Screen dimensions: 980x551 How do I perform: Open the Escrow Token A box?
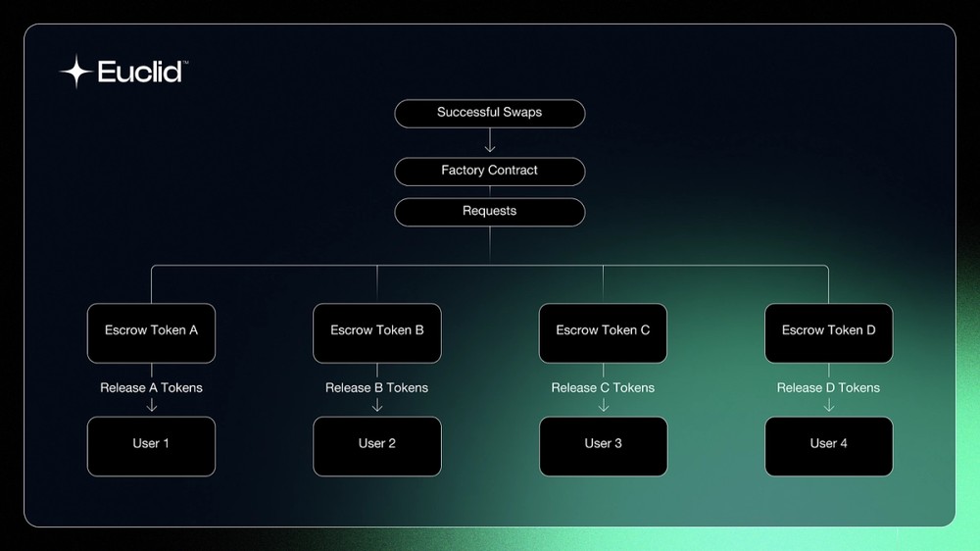[x=151, y=333]
